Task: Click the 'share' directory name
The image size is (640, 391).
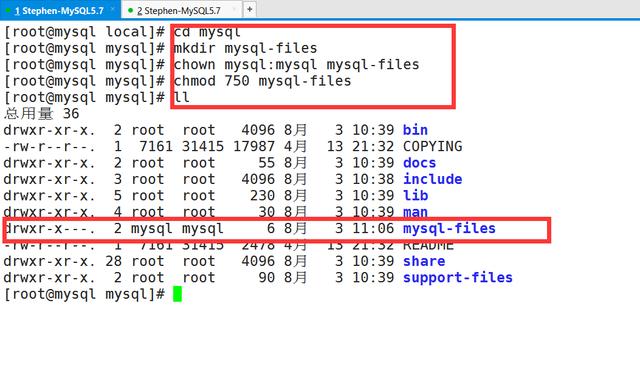Action: click(424, 261)
